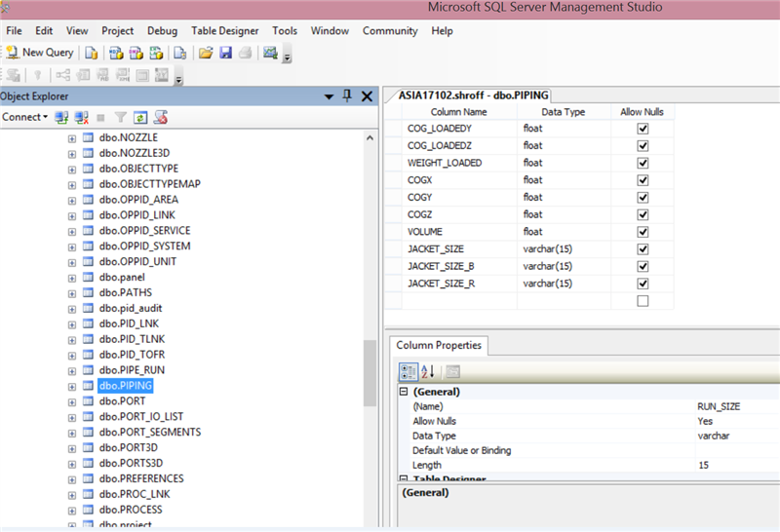Toggle Allow Nulls for COGY
Image resolution: width=780 pixels, height=532 pixels.
pyautogui.click(x=643, y=198)
